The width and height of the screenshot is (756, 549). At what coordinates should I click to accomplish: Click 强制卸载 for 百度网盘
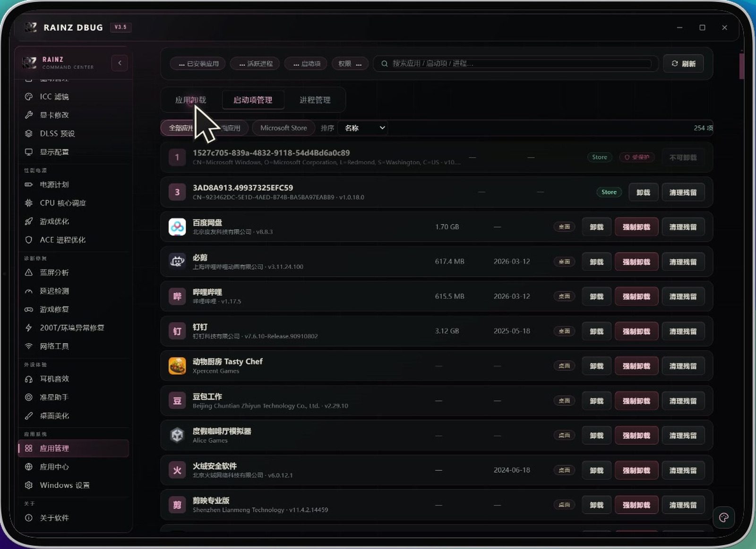(x=636, y=227)
